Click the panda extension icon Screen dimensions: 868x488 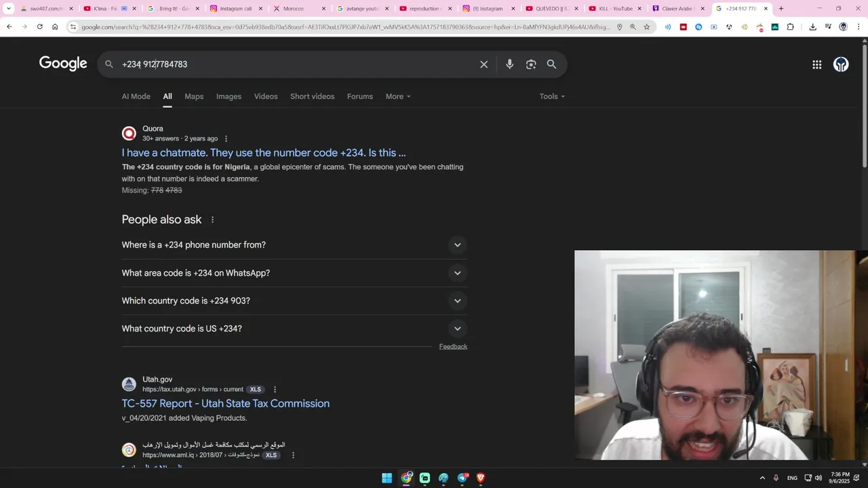click(x=729, y=27)
